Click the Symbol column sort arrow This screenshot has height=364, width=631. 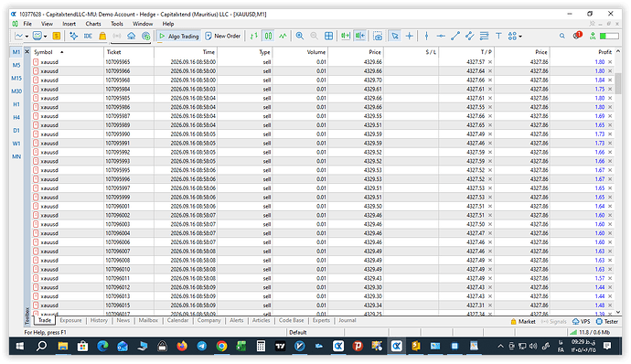pos(61,52)
